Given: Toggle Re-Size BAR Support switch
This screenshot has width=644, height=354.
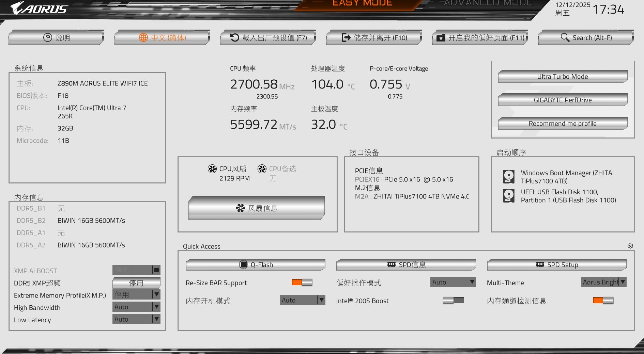Looking at the screenshot, I should tap(303, 283).
